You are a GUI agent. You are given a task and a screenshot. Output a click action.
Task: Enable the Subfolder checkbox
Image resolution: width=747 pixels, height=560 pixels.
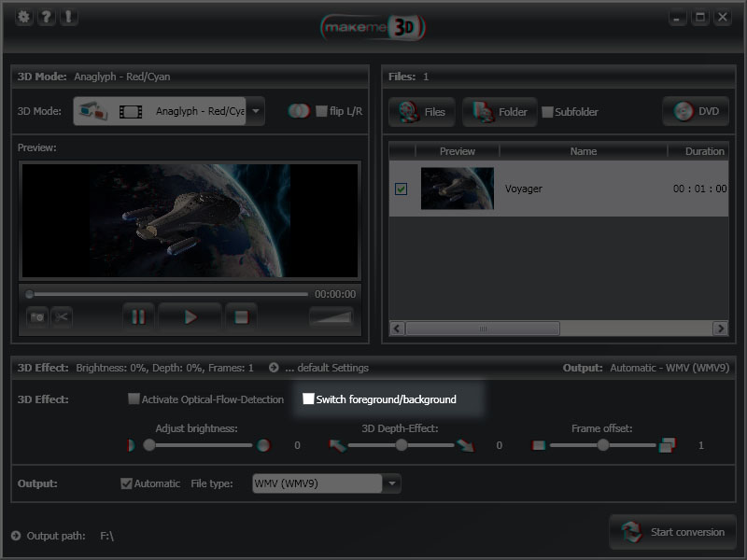pyautogui.click(x=547, y=112)
